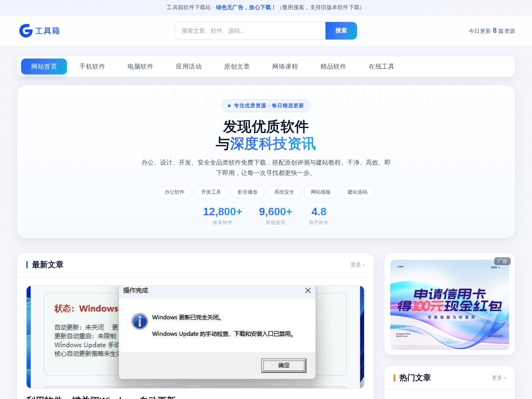Select the 网站模板 category tag
This screenshot has width=532, height=399.
(x=321, y=192)
